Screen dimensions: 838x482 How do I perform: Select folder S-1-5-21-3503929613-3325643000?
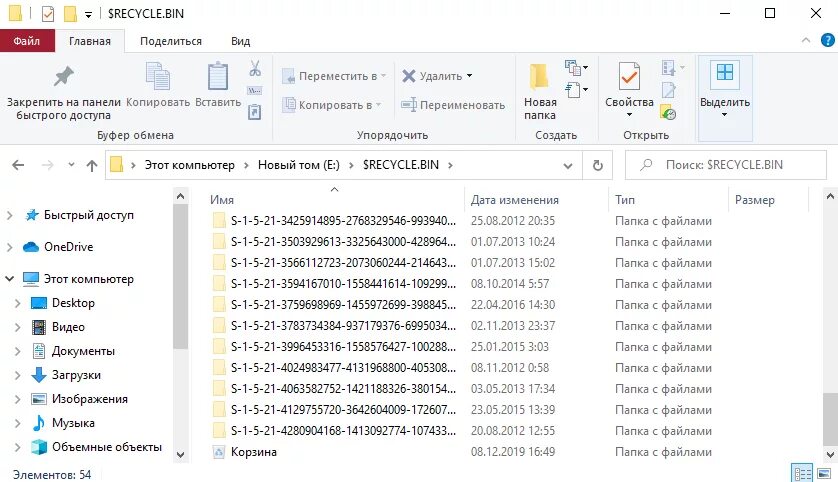pos(343,242)
